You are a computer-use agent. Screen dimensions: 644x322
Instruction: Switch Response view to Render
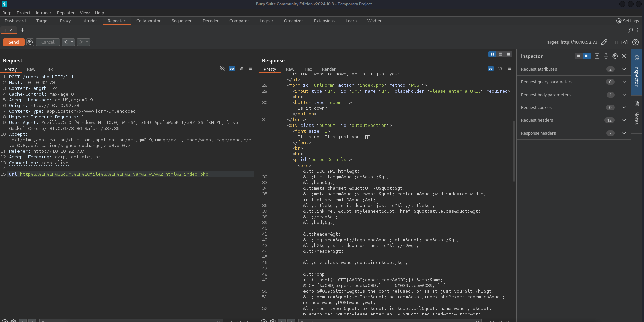[x=329, y=69]
